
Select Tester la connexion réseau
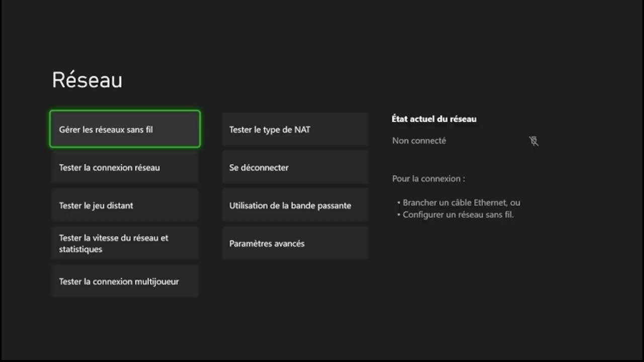(125, 167)
